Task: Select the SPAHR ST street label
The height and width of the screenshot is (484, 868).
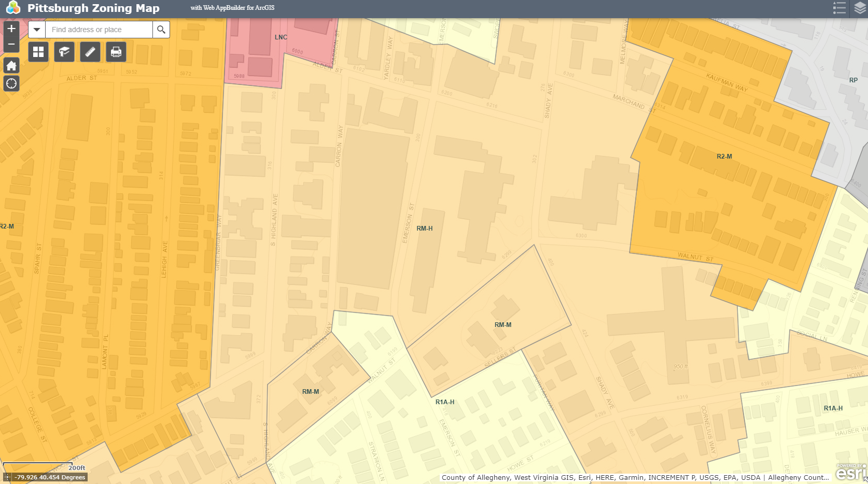Action: (37, 258)
